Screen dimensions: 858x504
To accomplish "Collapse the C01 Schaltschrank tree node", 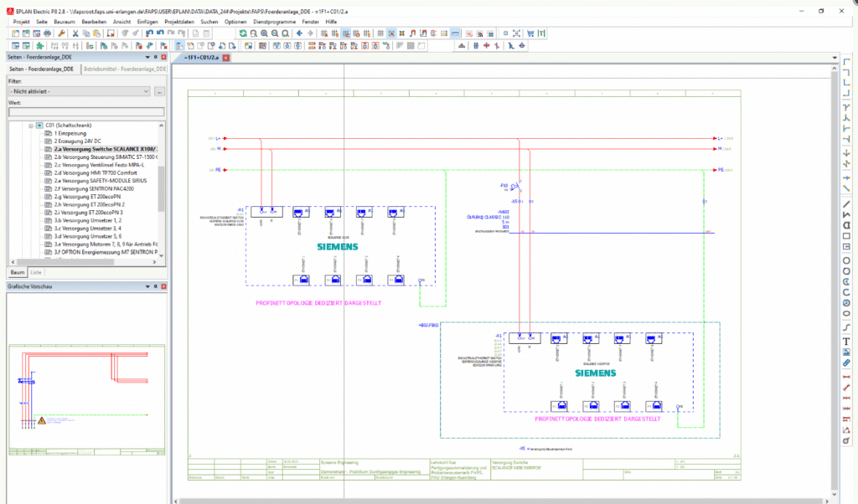I will (x=30, y=126).
